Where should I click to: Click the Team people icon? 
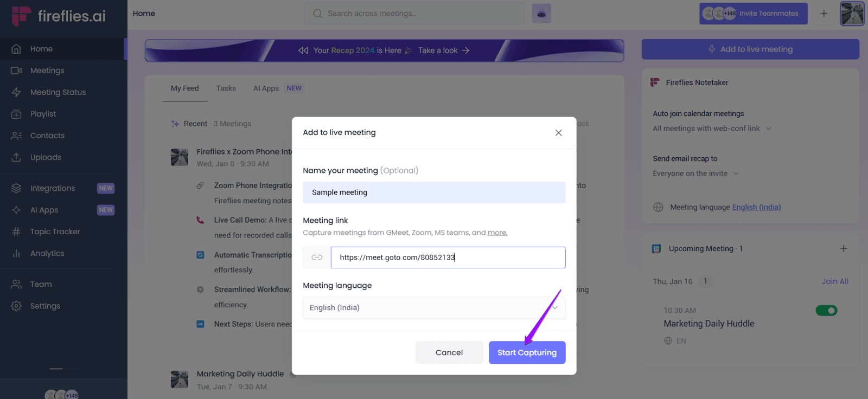coord(16,284)
